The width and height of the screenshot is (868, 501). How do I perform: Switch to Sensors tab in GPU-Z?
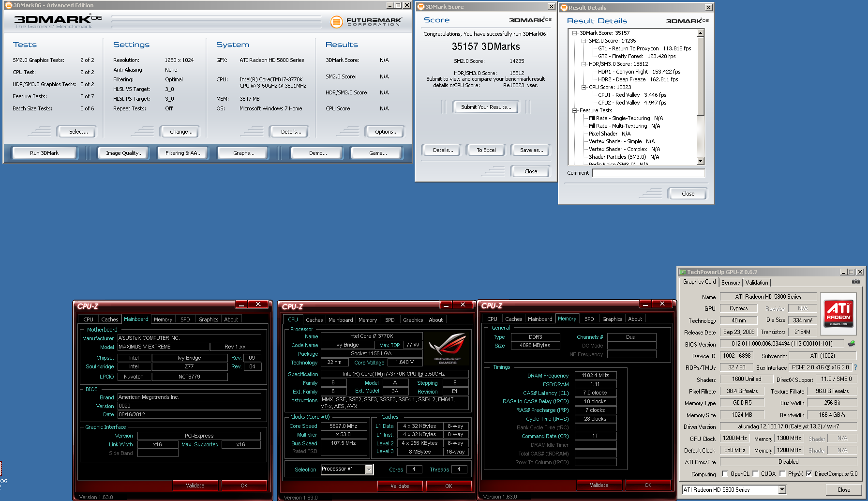[x=731, y=283]
